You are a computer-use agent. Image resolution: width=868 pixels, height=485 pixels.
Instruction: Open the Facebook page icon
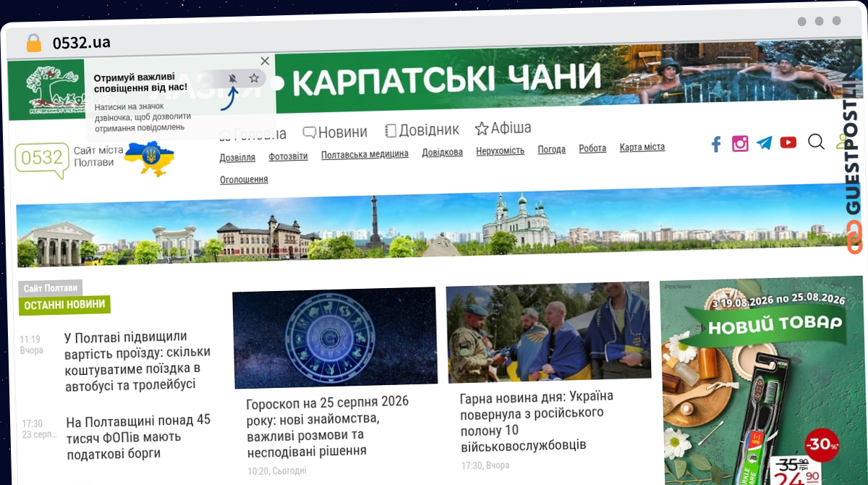click(x=716, y=144)
